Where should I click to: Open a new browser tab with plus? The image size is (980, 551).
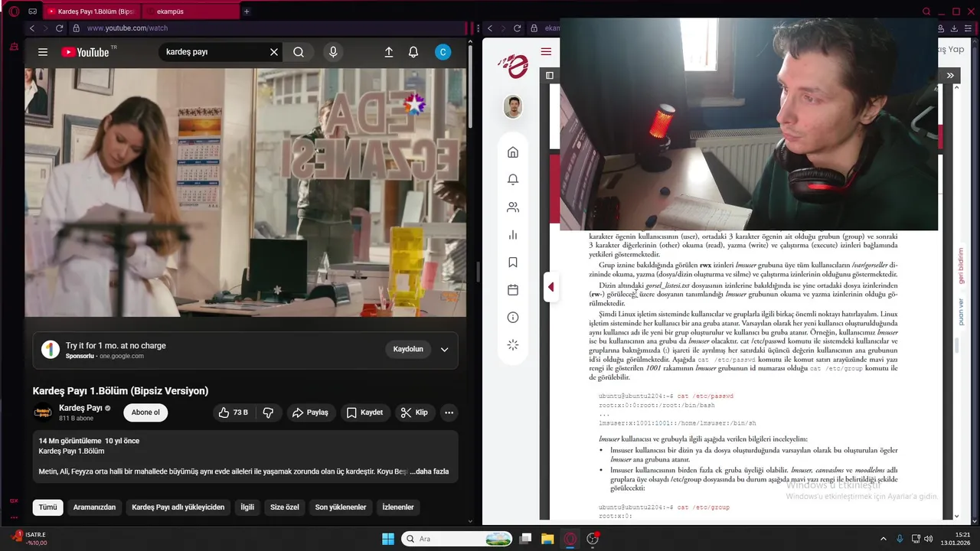tap(247, 11)
